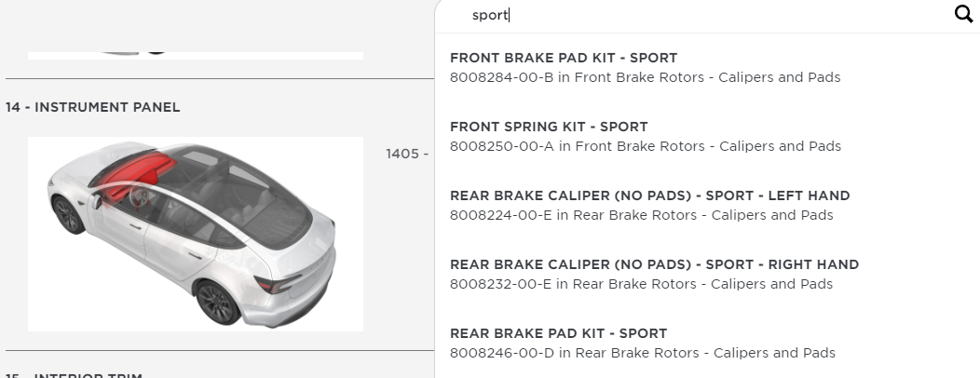Image resolution: width=980 pixels, height=378 pixels.
Task: Click the category text under the Left Hand caliper
Action: tap(702, 215)
